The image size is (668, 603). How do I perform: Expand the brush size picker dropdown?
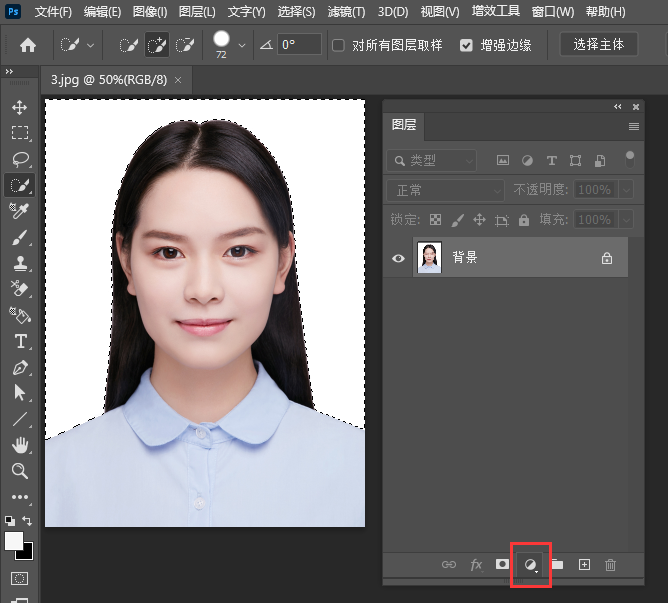click(x=242, y=45)
